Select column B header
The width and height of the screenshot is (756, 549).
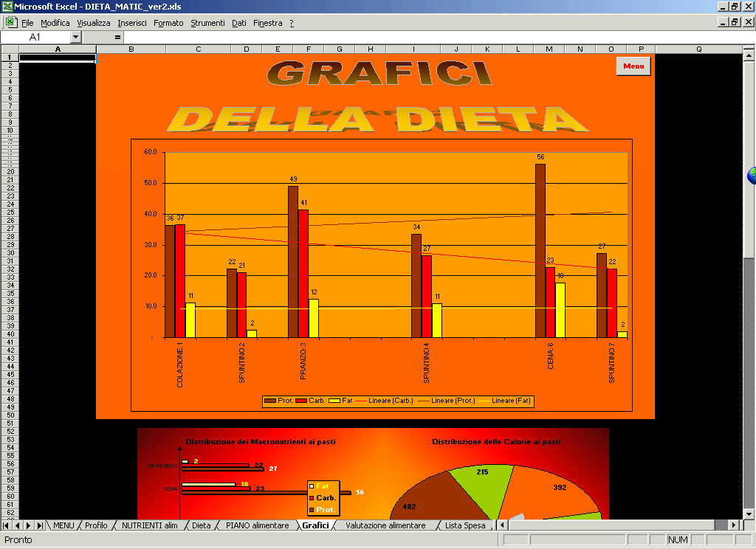tap(131, 49)
